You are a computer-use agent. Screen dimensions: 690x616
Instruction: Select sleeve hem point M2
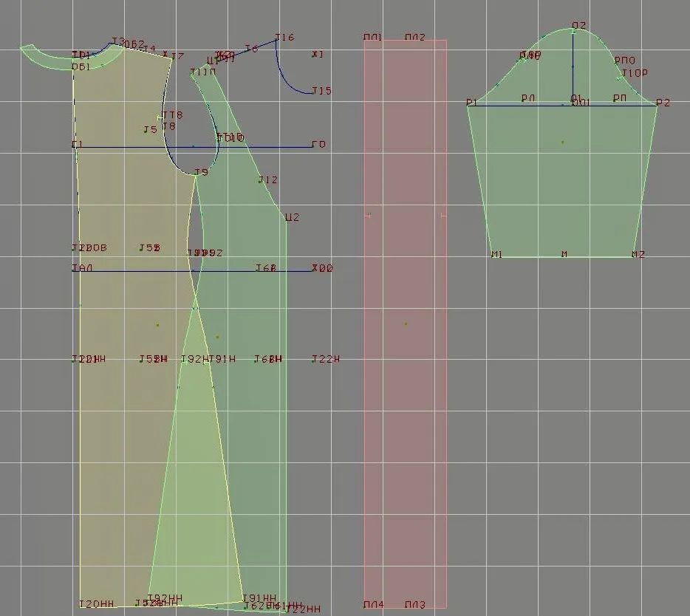634,256
